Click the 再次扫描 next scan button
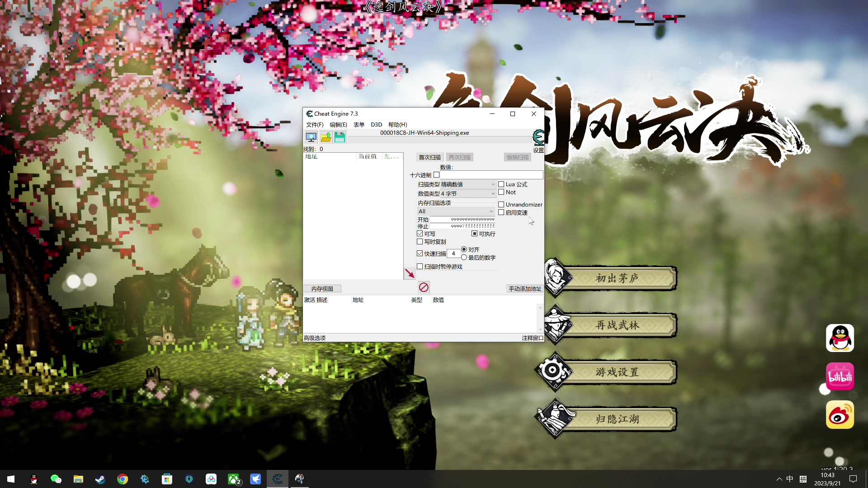 [x=460, y=157]
